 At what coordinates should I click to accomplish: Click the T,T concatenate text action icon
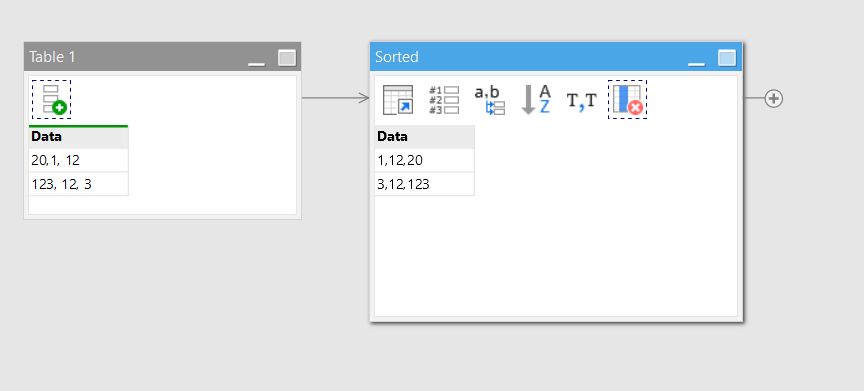[x=581, y=100]
